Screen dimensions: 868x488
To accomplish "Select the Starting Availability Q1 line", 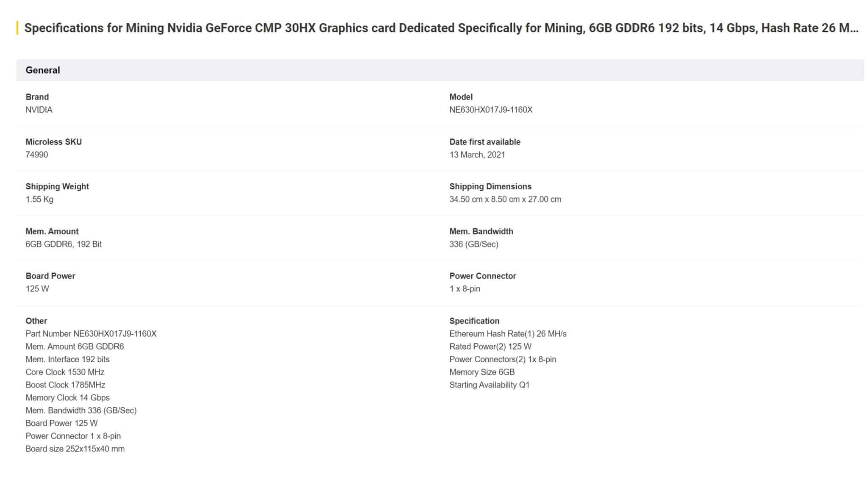I will [x=490, y=385].
